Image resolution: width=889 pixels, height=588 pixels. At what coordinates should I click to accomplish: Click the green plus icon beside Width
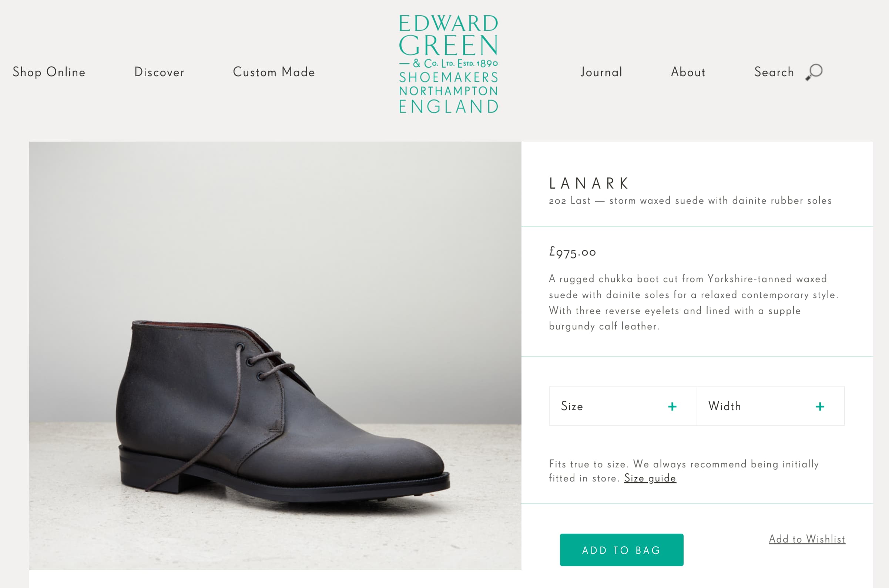click(x=820, y=406)
